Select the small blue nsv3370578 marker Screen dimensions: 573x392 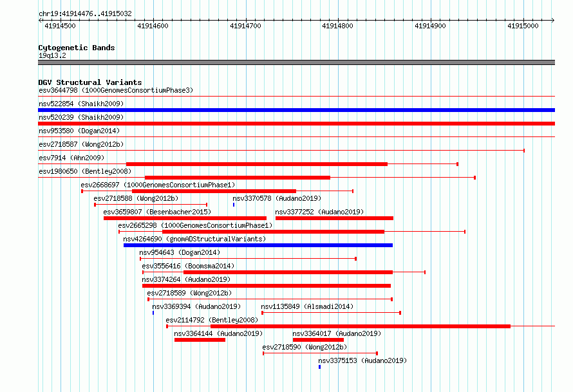click(234, 205)
